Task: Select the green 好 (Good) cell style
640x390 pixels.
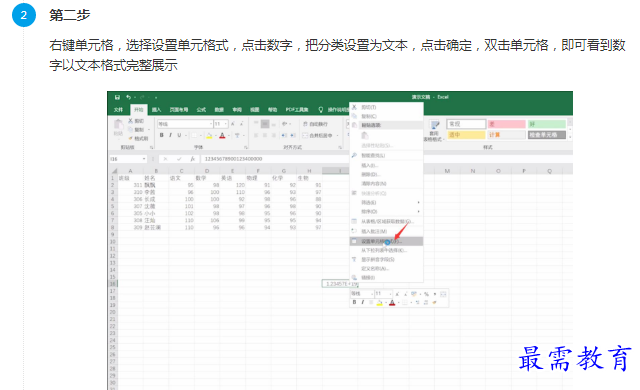Action: click(x=547, y=124)
